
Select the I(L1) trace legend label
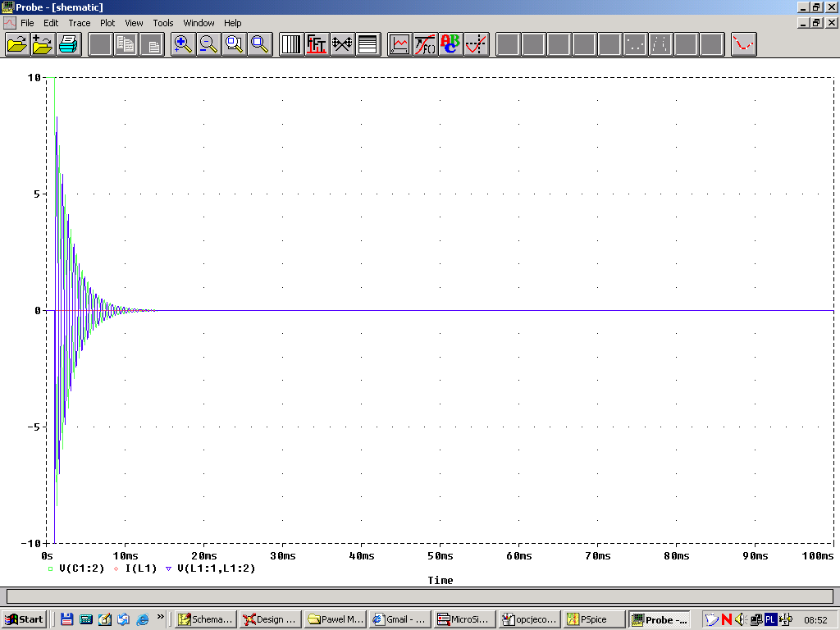(x=141, y=568)
